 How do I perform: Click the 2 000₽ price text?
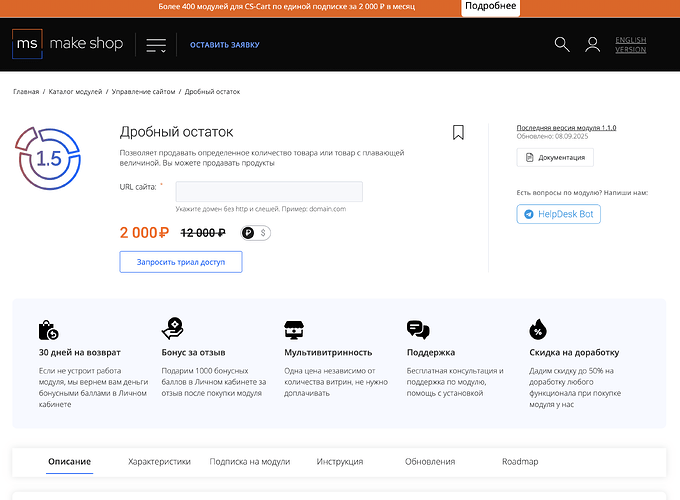(144, 233)
